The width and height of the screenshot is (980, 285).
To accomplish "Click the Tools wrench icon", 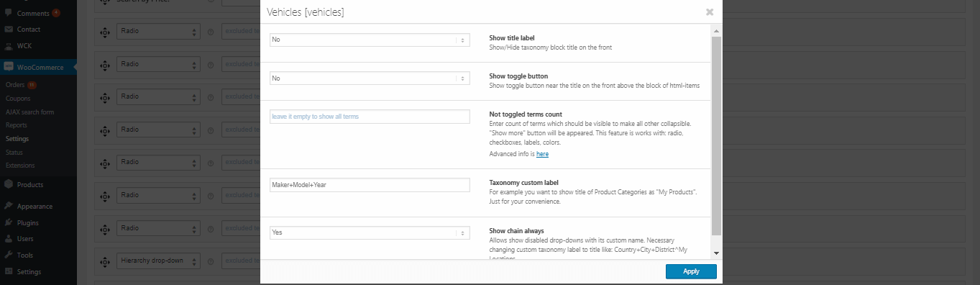I will 9,255.
